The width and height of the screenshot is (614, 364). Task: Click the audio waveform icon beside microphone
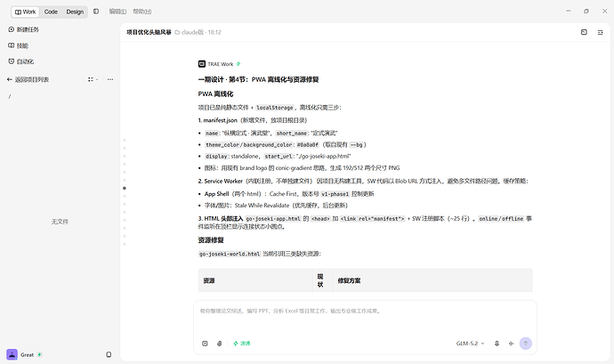pyautogui.click(x=511, y=344)
